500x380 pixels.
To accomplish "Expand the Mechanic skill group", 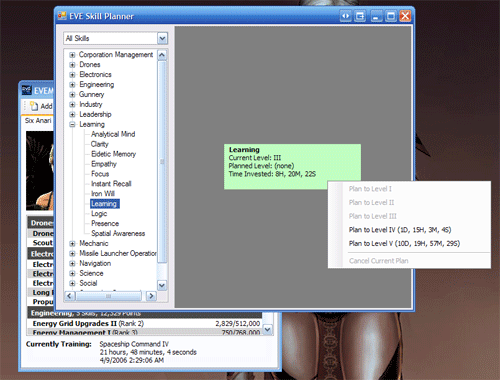I will click(x=72, y=244).
